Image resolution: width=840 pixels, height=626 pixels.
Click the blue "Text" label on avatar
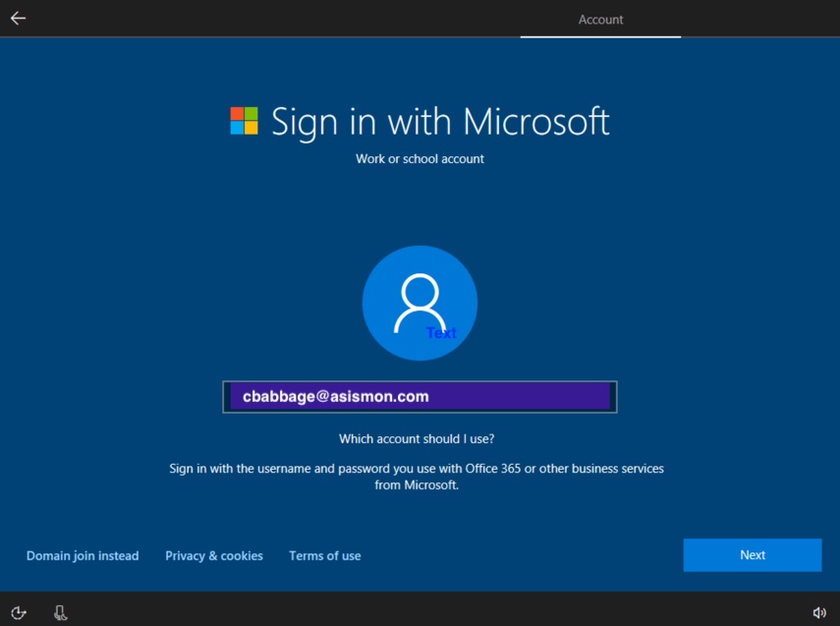pos(441,333)
